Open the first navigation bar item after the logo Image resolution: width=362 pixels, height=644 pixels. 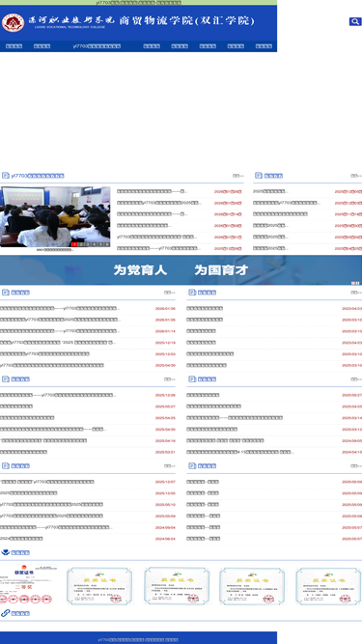pyautogui.click(x=14, y=46)
